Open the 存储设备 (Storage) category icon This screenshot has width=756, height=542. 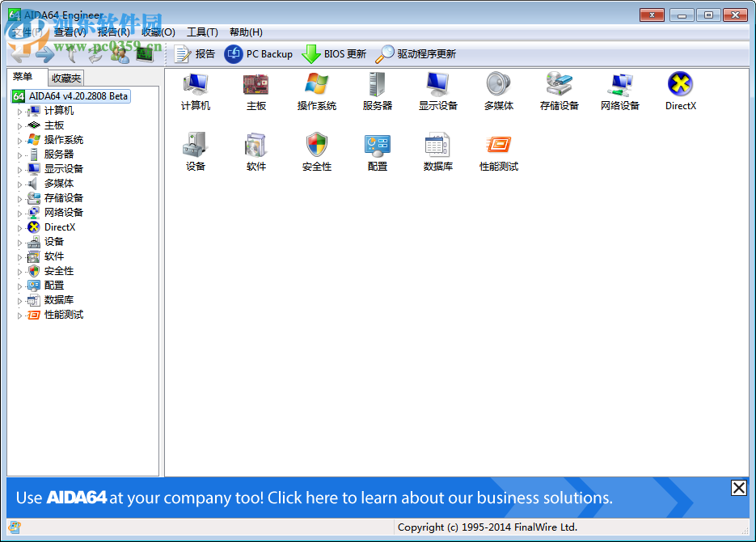click(560, 91)
